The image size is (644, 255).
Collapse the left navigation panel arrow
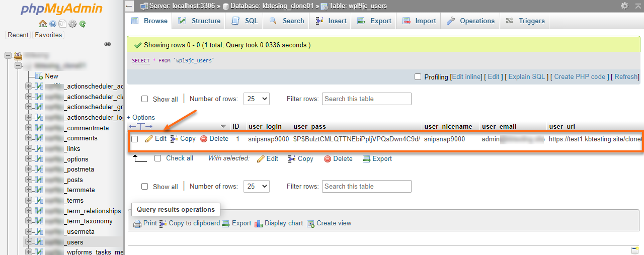pyautogui.click(x=129, y=6)
